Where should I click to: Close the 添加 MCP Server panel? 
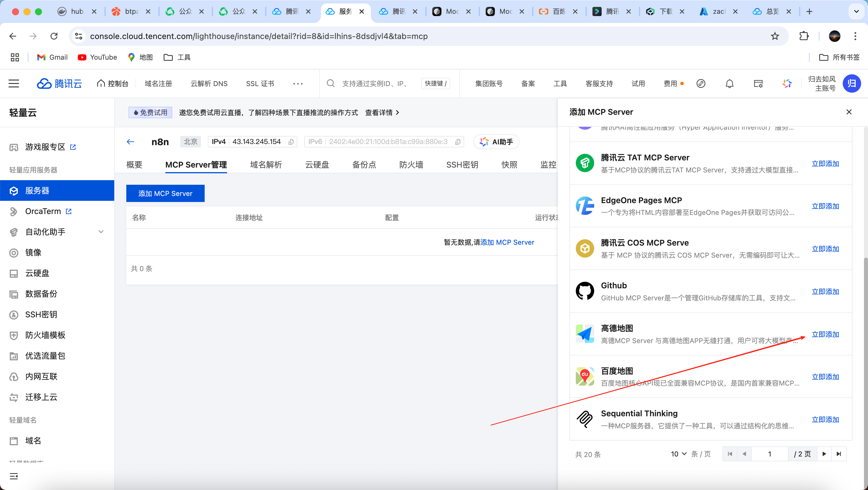click(x=849, y=112)
